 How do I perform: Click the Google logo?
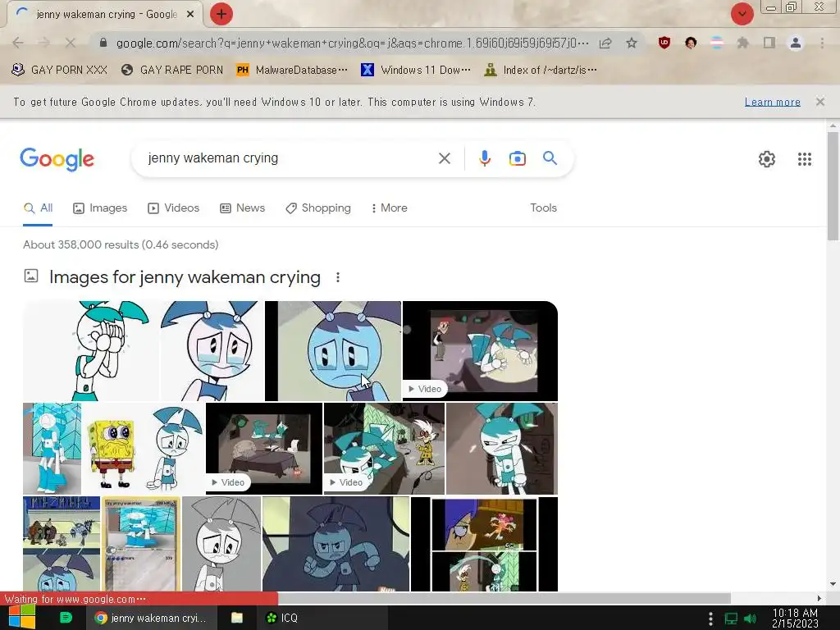(57, 159)
